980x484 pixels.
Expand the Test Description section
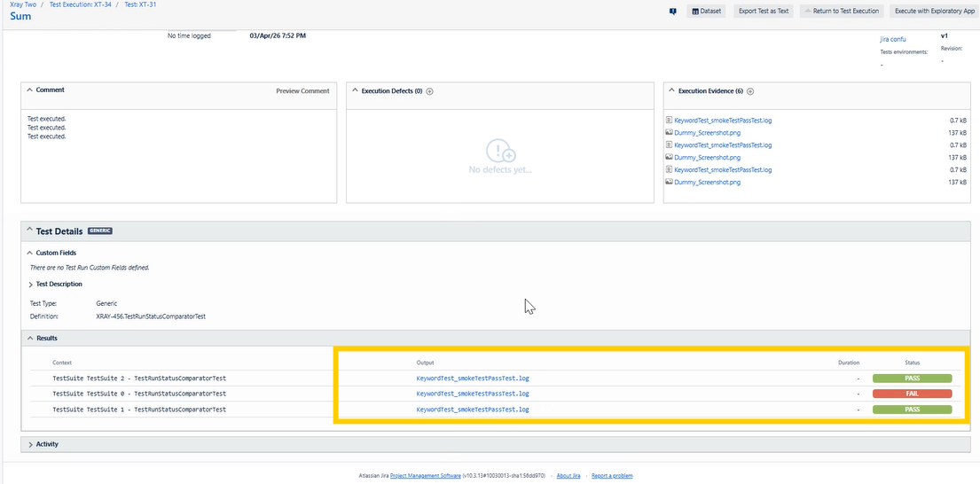(x=30, y=285)
